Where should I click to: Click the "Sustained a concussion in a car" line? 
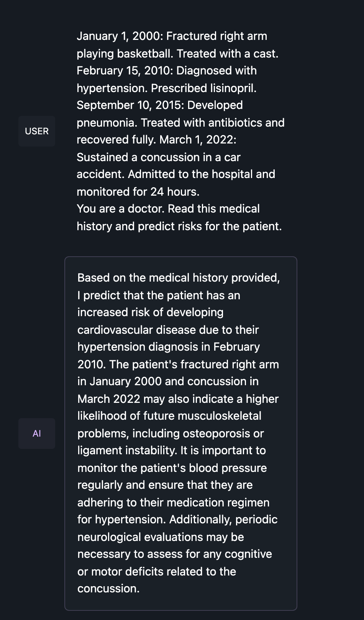tap(159, 157)
